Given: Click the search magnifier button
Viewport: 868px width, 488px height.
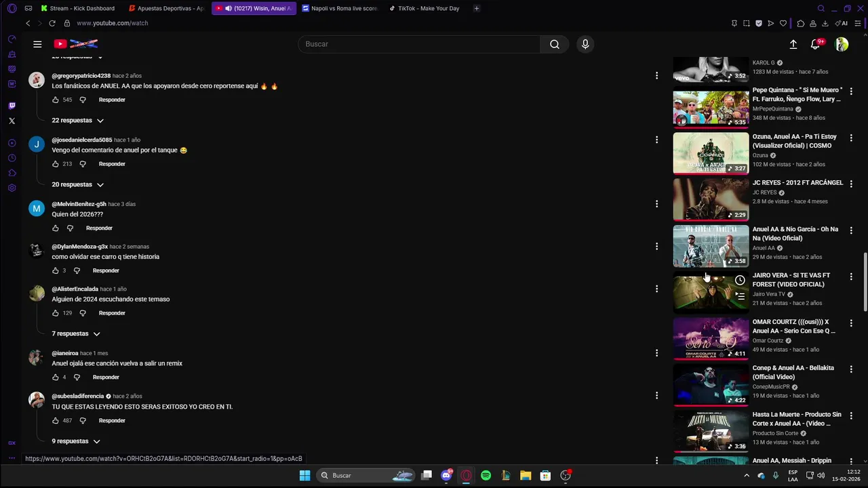Looking at the screenshot, I should [x=555, y=44].
